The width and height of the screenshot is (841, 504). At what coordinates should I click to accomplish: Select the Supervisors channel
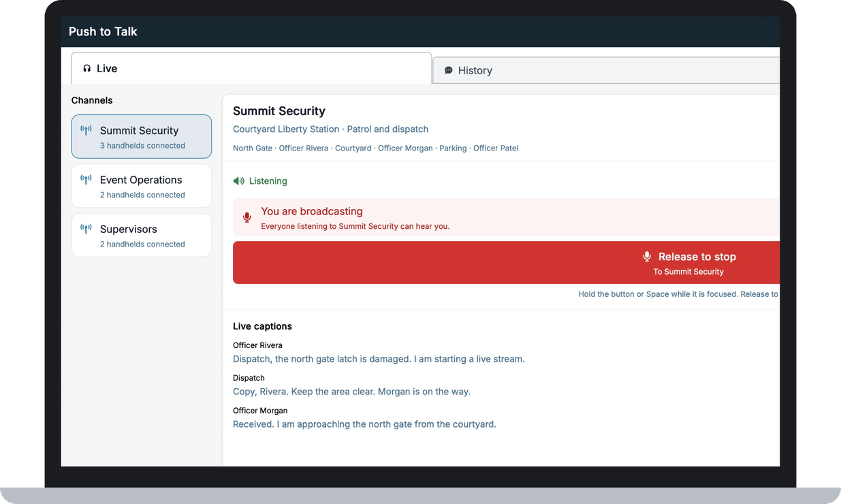click(x=142, y=235)
